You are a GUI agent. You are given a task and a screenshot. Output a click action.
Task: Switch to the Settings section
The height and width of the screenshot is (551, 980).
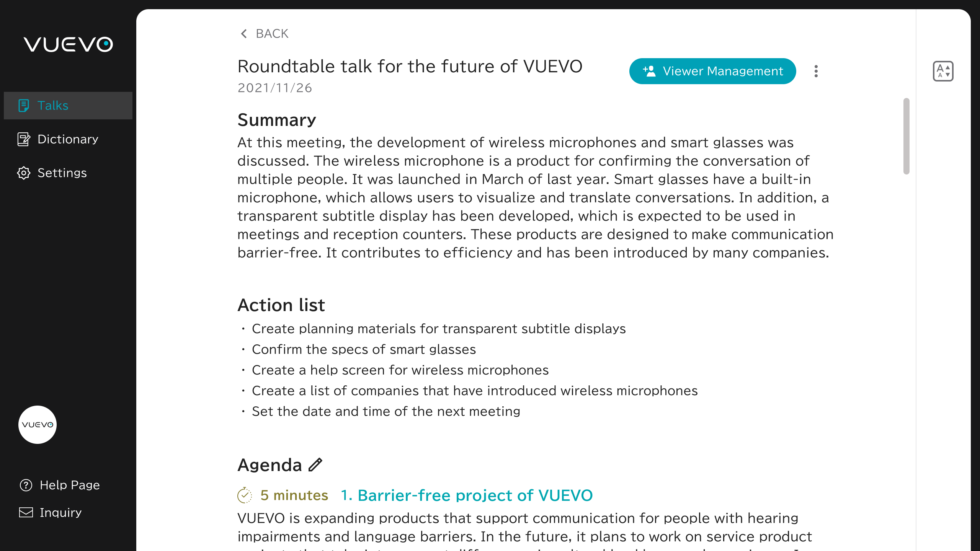pyautogui.click(x=62, y=173)
